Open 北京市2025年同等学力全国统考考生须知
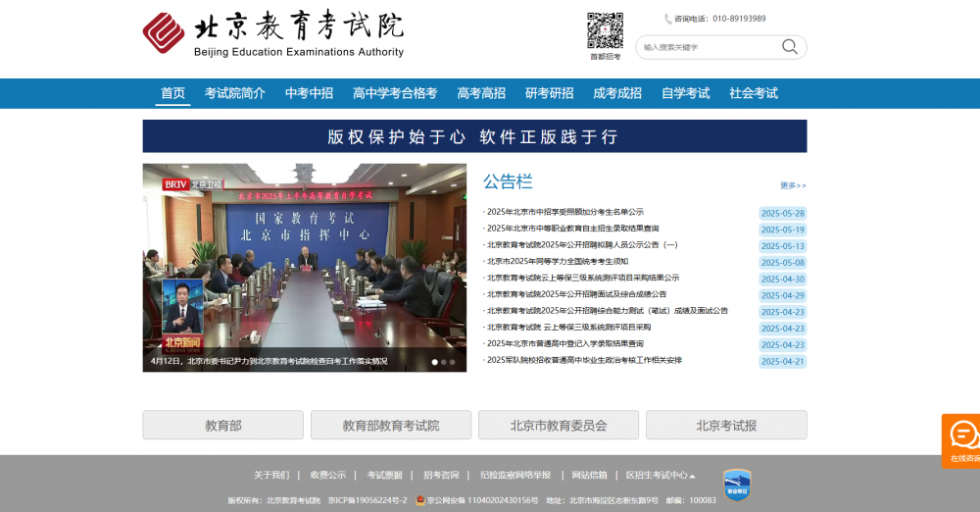Image resolution: width=980 pixels, height=512 pixels. tap(558, 261)
